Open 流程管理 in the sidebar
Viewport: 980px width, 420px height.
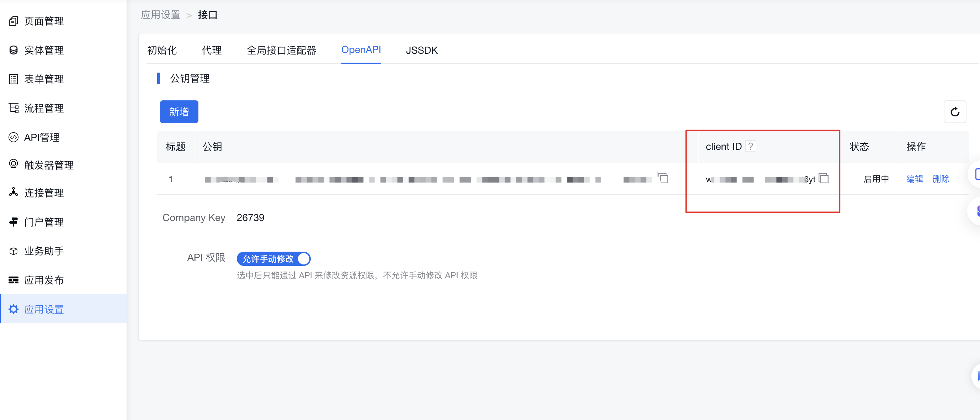pyautogui.click(x=44, y=108)
